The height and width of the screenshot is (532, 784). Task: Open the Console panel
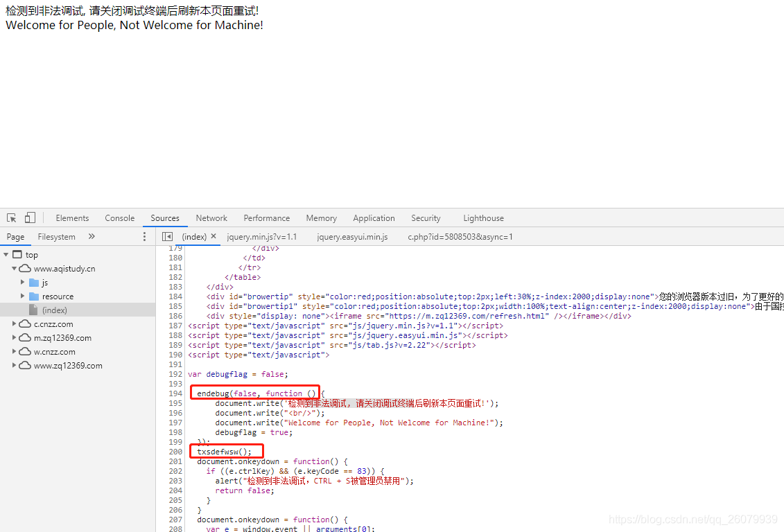pos(119,218)
